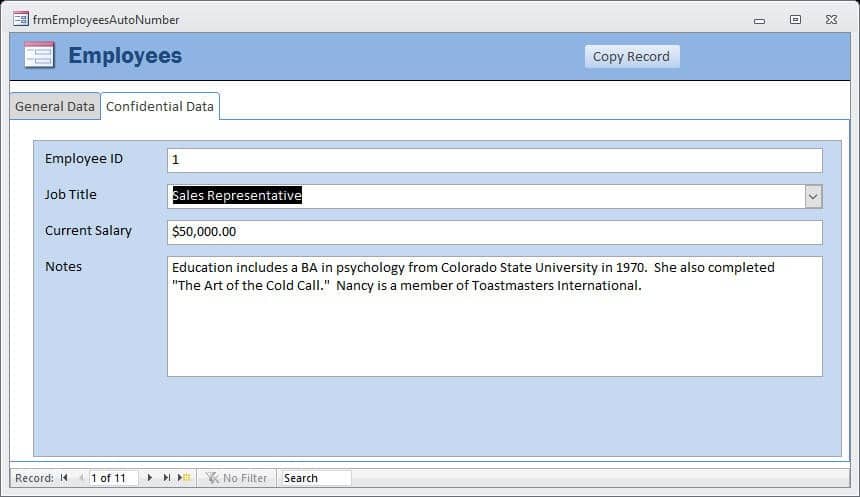Click the record number box '1 of 11'

pos(114,478)
